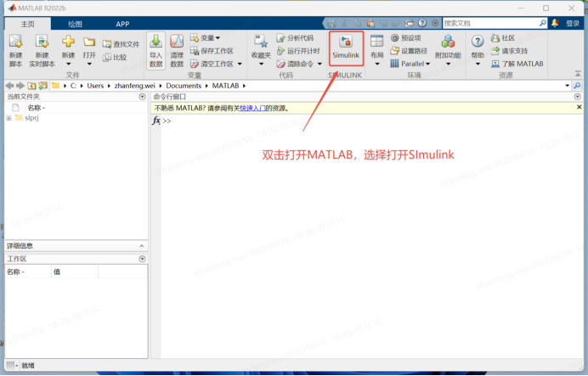This screenshot has width=588, height=376.
Task: Open Community (社区)
Action: 503,38
